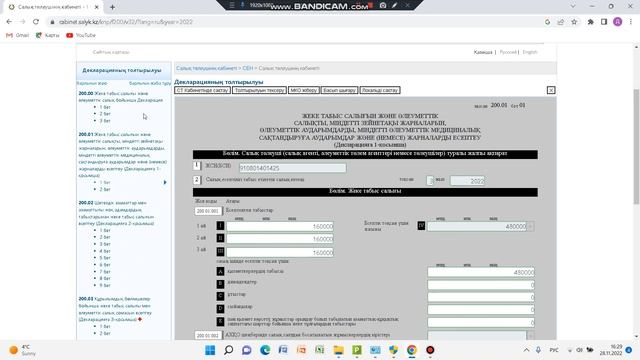Click the row IV total field 450000
640x360 pixels.
(478, 227)
